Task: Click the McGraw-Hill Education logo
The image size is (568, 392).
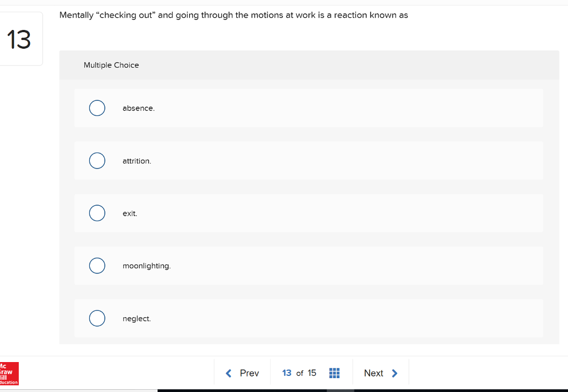Action: coord(8,374)
